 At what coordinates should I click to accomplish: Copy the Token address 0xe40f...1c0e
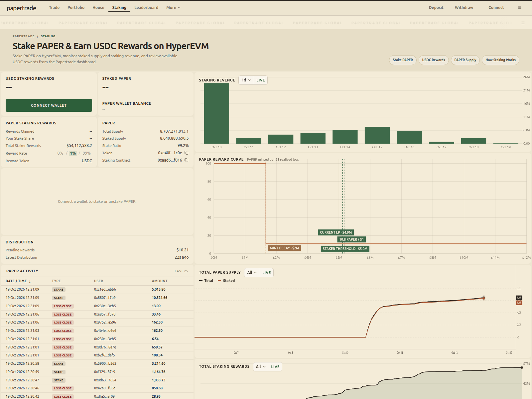pyautogui.click(x=187, y=153)
